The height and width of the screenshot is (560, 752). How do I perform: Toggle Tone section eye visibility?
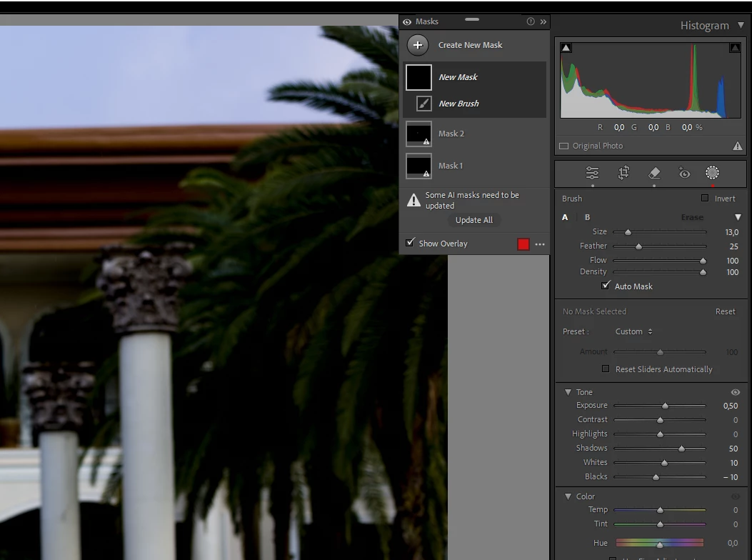click(x=735, y=392)
